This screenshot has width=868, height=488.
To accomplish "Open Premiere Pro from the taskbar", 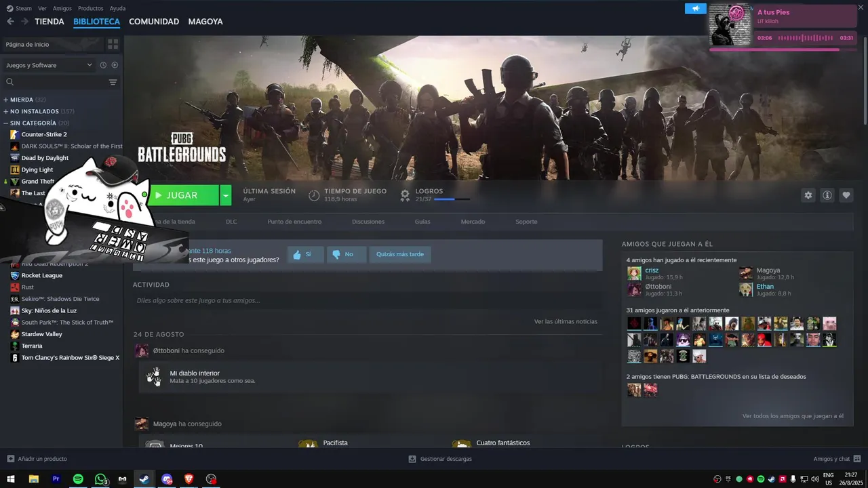I will pyautogui.click(x=56, y=479).
